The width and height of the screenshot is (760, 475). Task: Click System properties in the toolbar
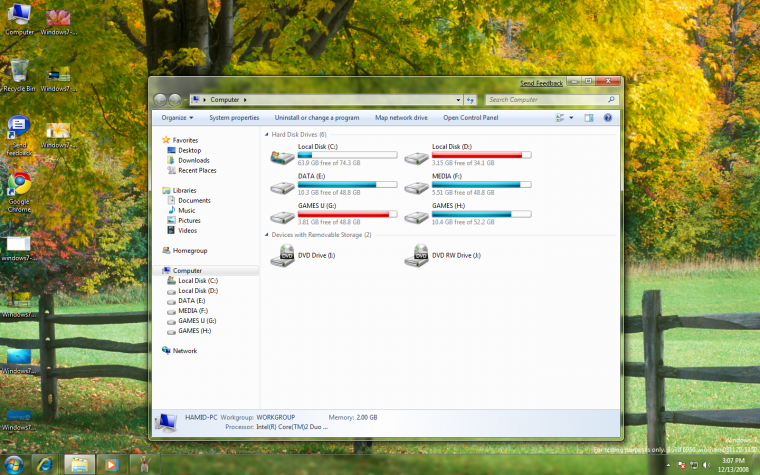click(x=234, y=118)
